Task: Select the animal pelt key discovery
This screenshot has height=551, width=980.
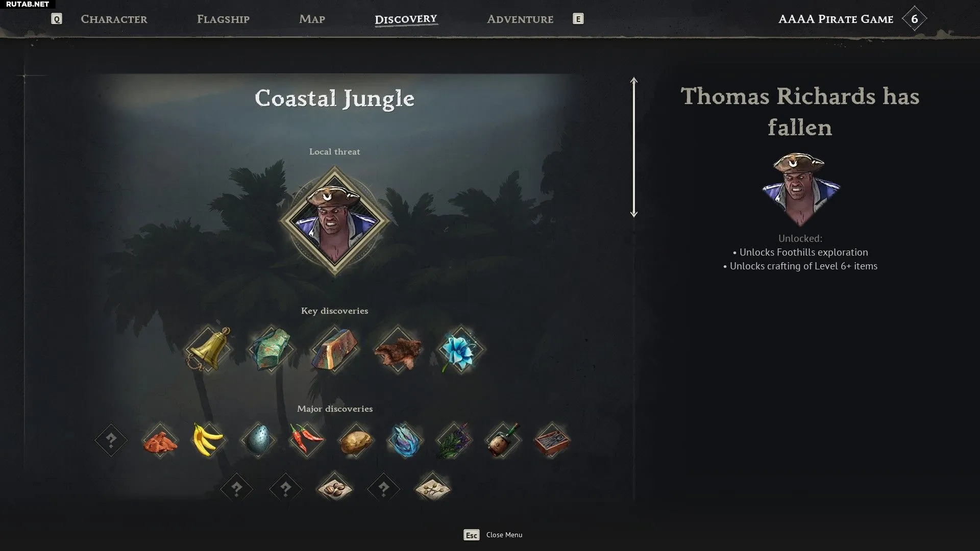Action: point(398,350)
